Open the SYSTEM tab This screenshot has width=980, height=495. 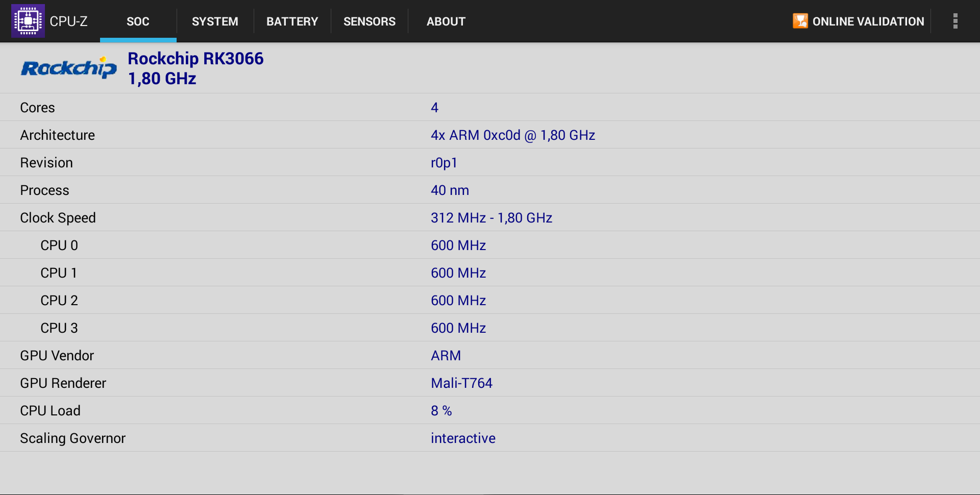[215, 21]
